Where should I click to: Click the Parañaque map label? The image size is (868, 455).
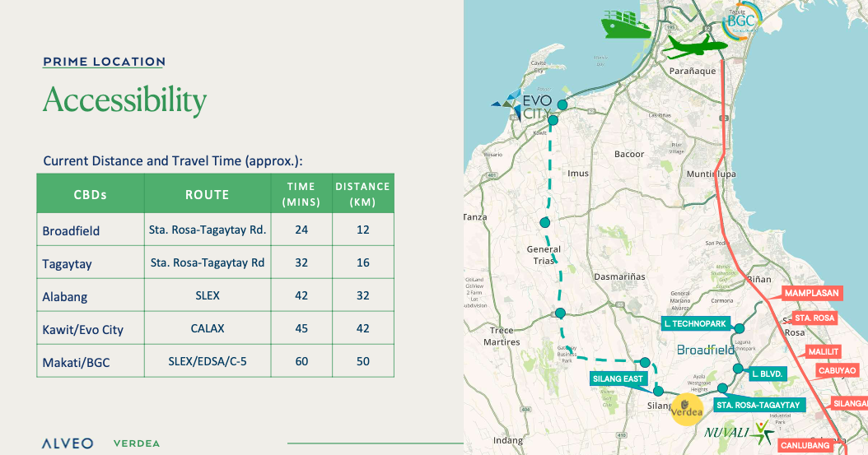click(692, 72)
